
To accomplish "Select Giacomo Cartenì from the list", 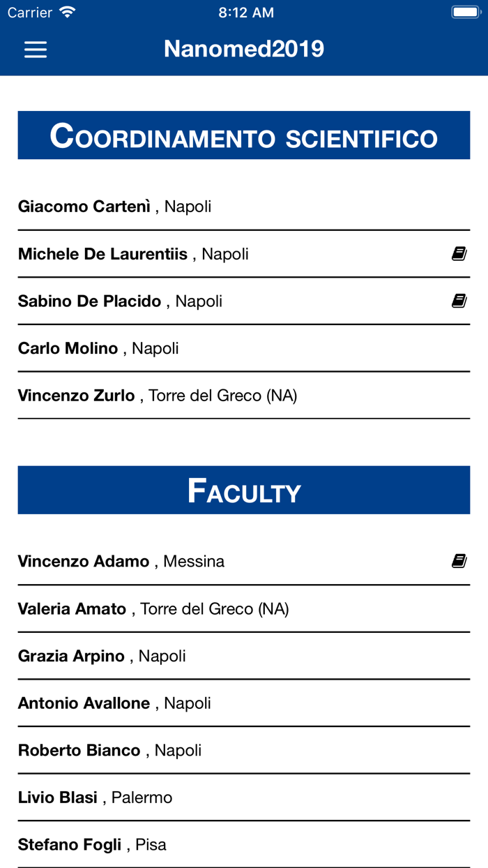I will (115, 207).
